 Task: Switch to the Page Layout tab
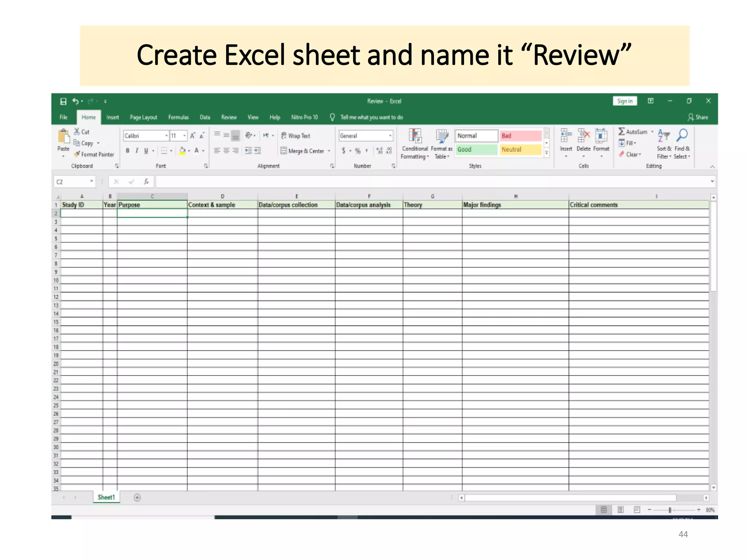coord(143,117)
